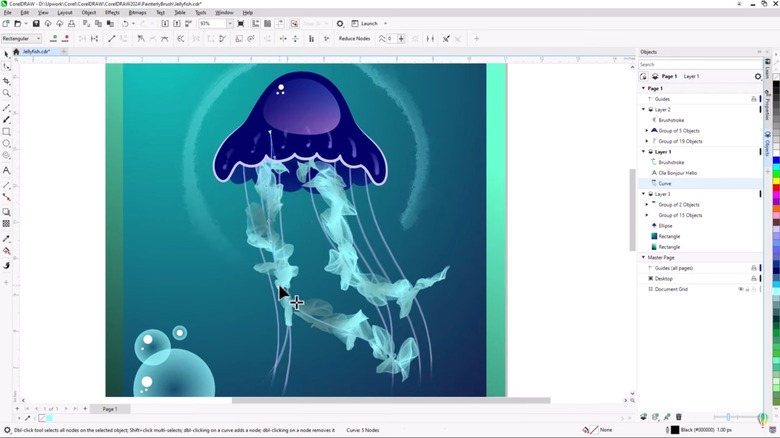Select the Crop tool
This screenshot has height=438, width=780.
pos(7,81)
